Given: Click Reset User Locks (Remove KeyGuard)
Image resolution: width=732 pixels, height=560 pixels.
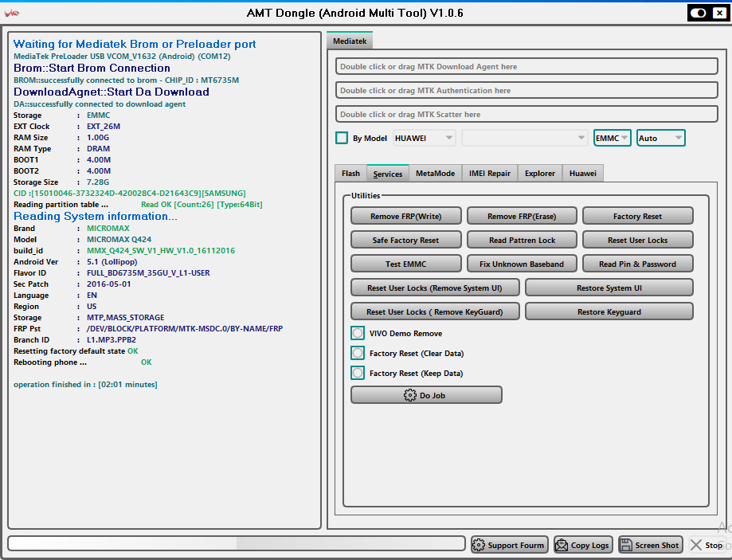Looking at the screenshot, I should pos(435,311).
